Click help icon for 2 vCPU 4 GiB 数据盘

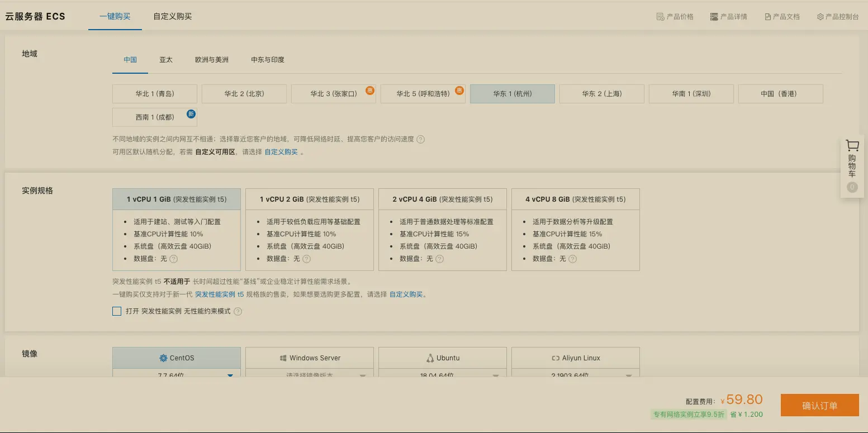click(x=440, y=259)
